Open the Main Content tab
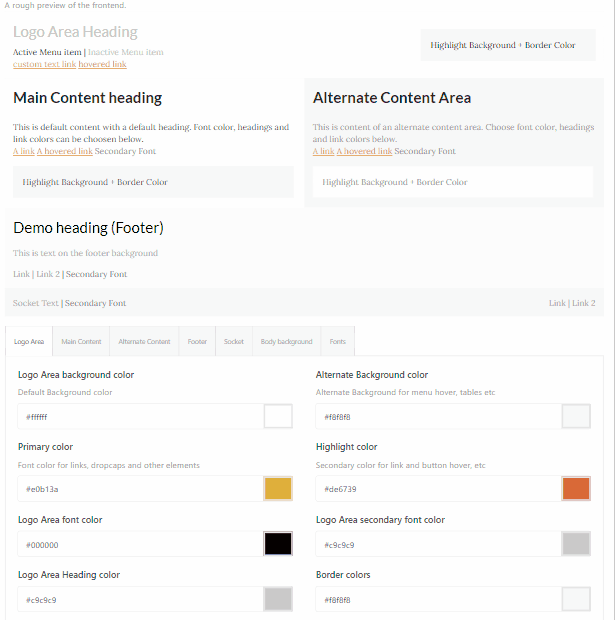 [81, 341]
